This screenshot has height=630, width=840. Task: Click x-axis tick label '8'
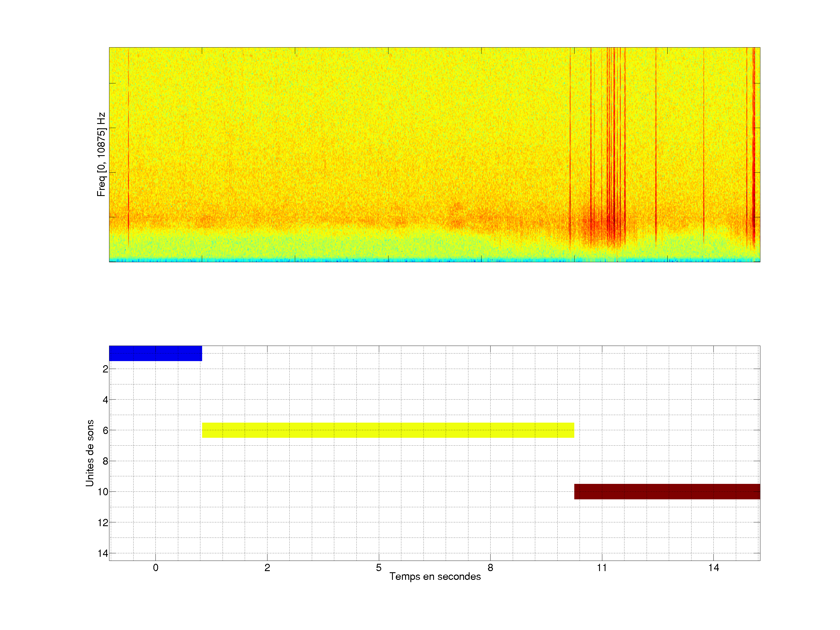pyautogui.click(x=490, y=568)
